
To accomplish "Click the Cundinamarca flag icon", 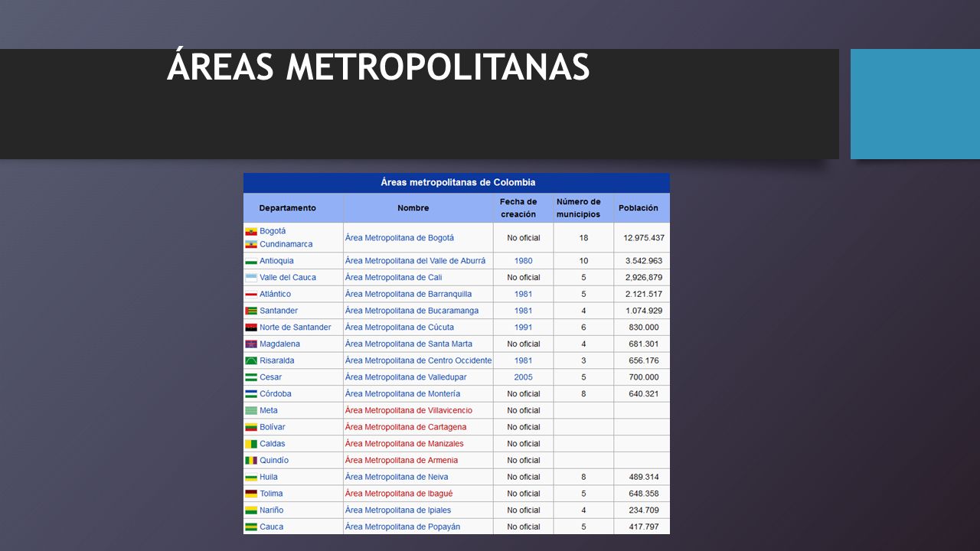I will pyautogui.click(x=250, y=245).
